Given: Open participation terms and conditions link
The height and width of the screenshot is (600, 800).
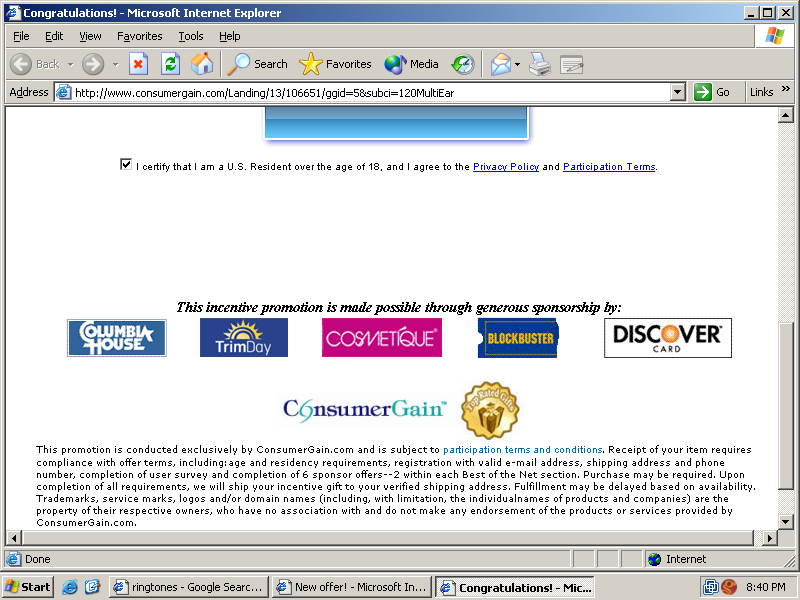Looking at the screenshot, I should (x=522, y=449).
